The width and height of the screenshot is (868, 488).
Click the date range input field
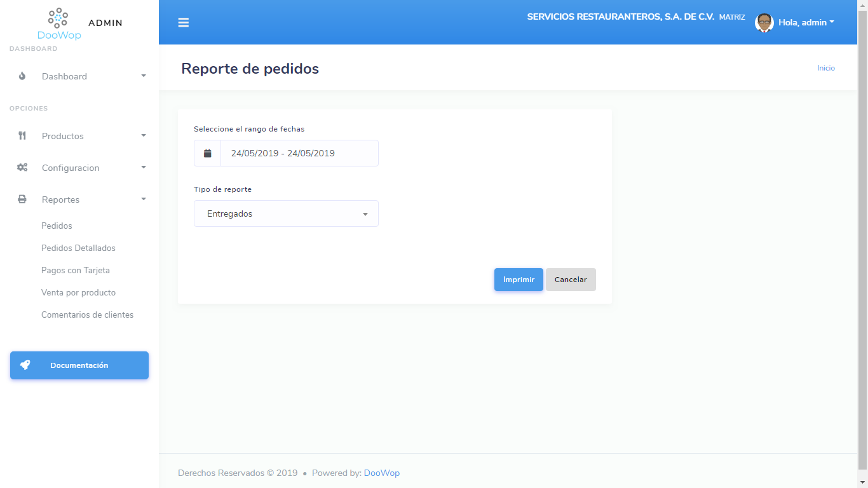coord(299,152)
